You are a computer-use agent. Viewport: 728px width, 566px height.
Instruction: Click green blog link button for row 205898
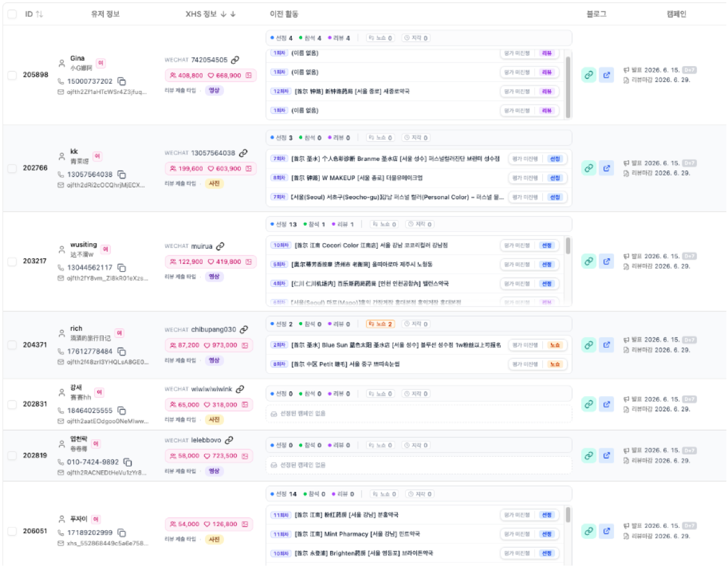coord(588,75)
